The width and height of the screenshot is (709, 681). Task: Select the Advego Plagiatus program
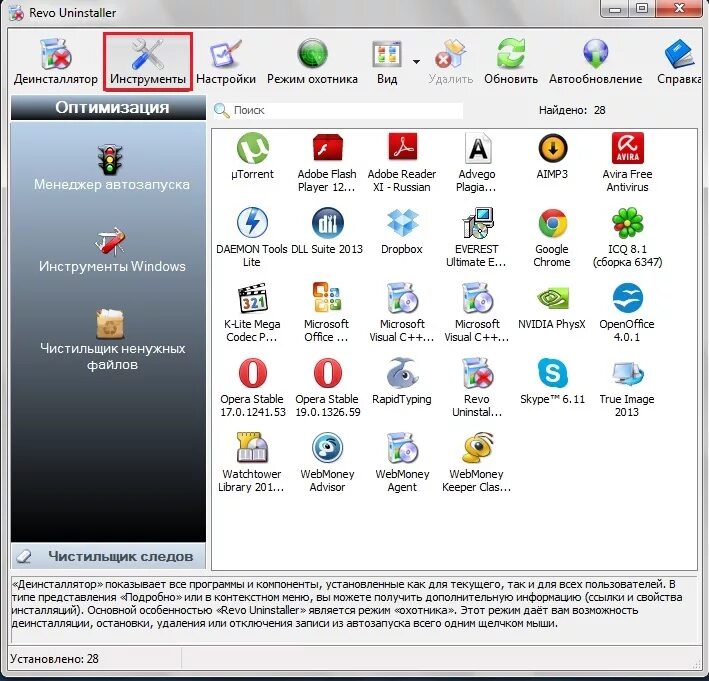(x=477, y=162)
